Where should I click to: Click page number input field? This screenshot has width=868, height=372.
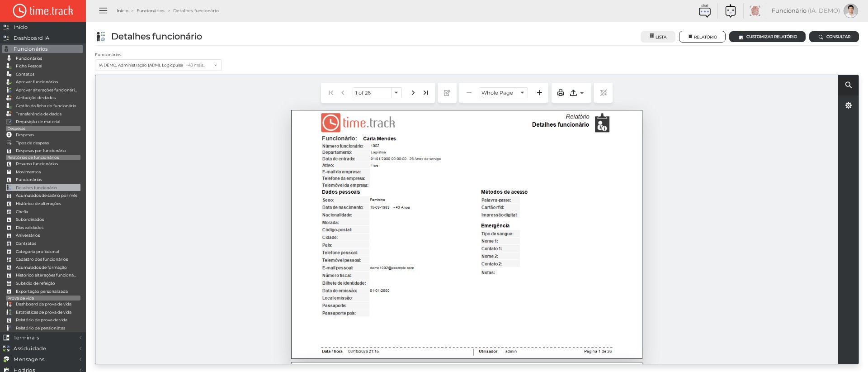pyautogui.click(x=372, y=93)
